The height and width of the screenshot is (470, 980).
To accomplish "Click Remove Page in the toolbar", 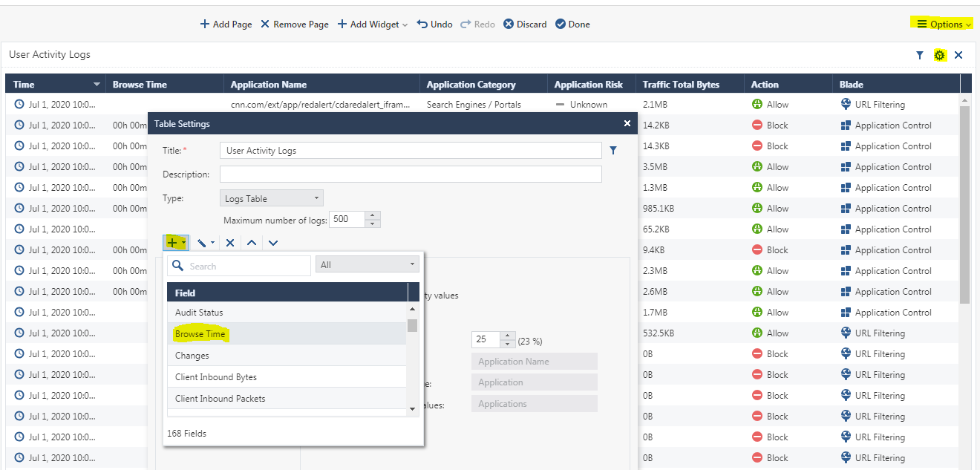I will [x=294, y=25].
